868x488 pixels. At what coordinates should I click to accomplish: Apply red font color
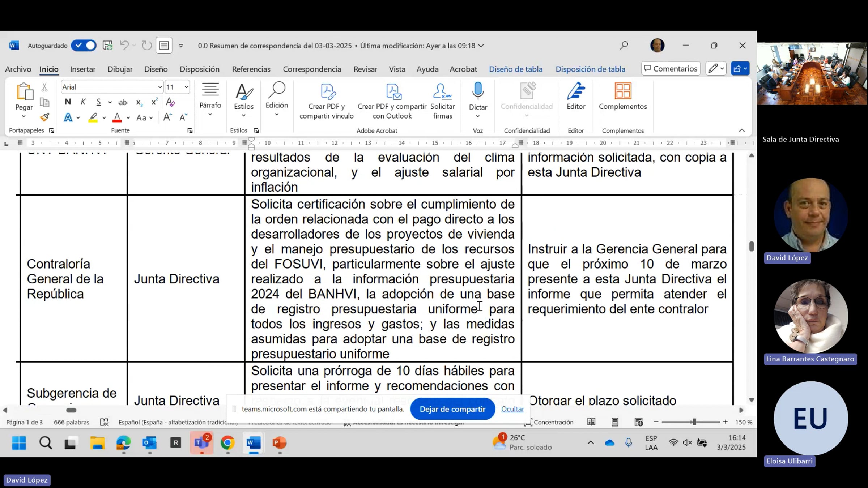[x=117, y=117]
